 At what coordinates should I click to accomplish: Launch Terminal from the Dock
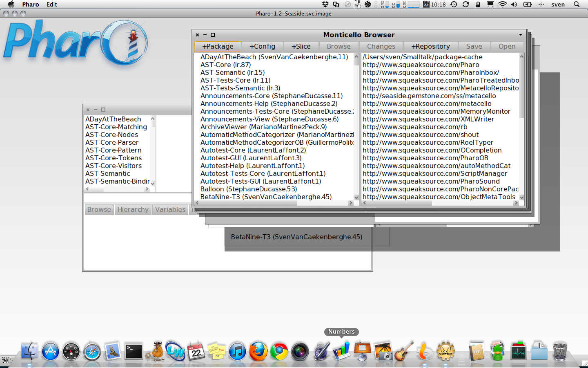pyautogui.click(x=134, y=351)
